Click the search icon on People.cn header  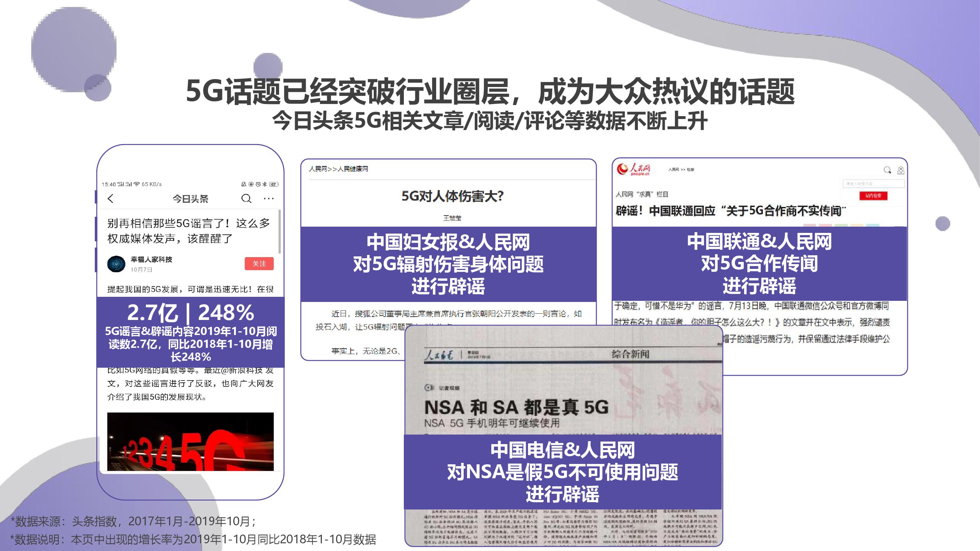(x=887, y=170)
